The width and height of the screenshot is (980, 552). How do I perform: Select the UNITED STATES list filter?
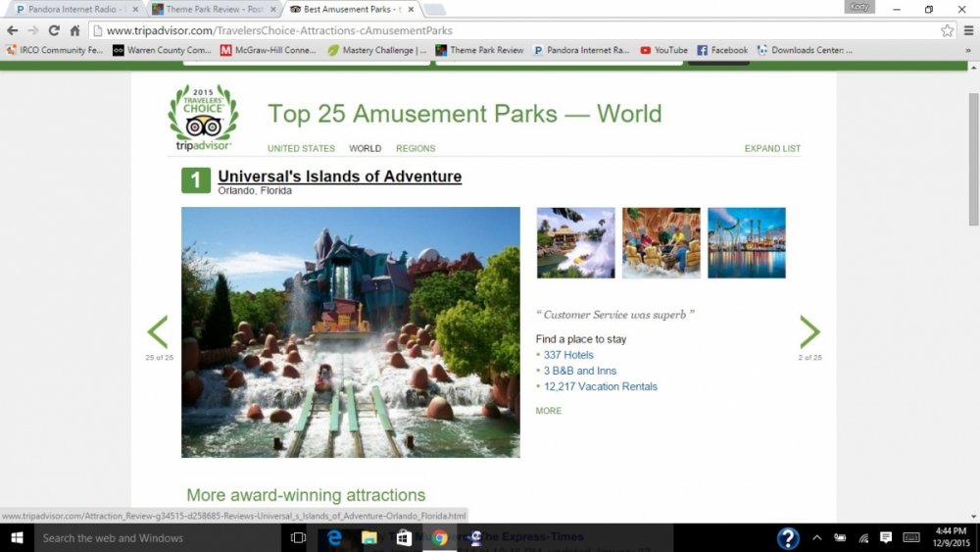(x=301, y=148)
